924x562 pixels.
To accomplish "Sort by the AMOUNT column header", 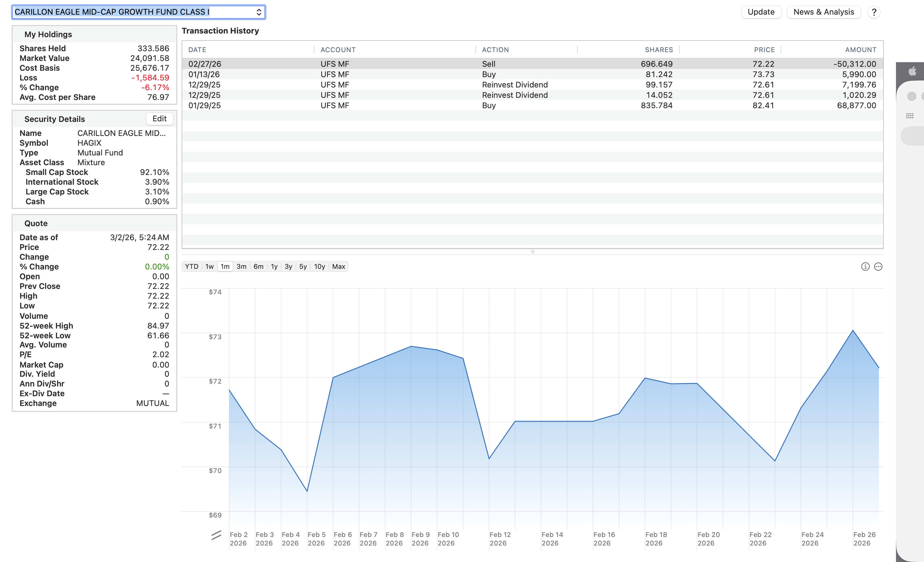I will pyautogui.click(x=860, y=50).
